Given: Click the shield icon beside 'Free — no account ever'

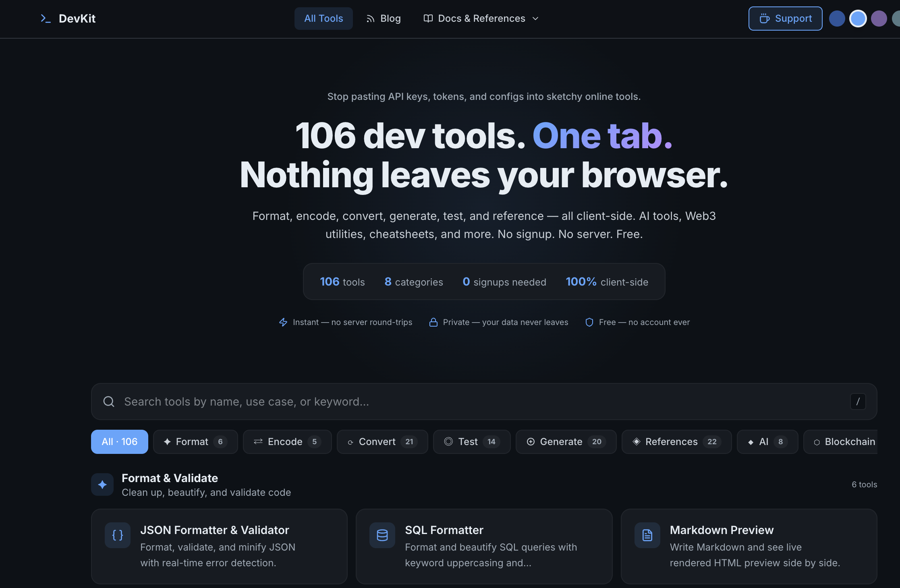Looking at the screenshot, I should 589,322.
